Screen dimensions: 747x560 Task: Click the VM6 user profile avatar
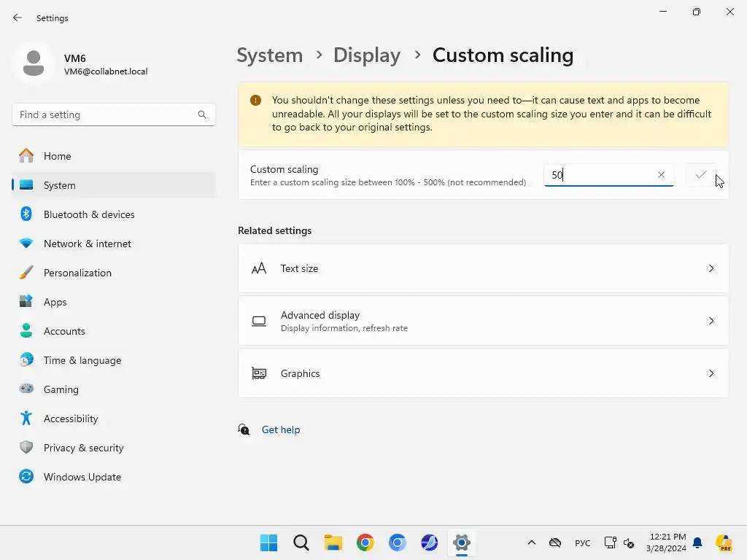33,64
